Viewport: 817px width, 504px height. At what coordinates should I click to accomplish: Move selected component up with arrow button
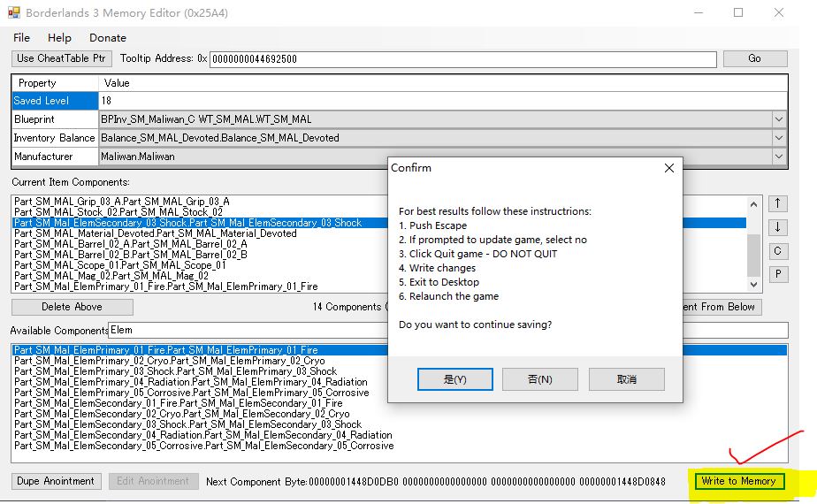coord(777,203)
